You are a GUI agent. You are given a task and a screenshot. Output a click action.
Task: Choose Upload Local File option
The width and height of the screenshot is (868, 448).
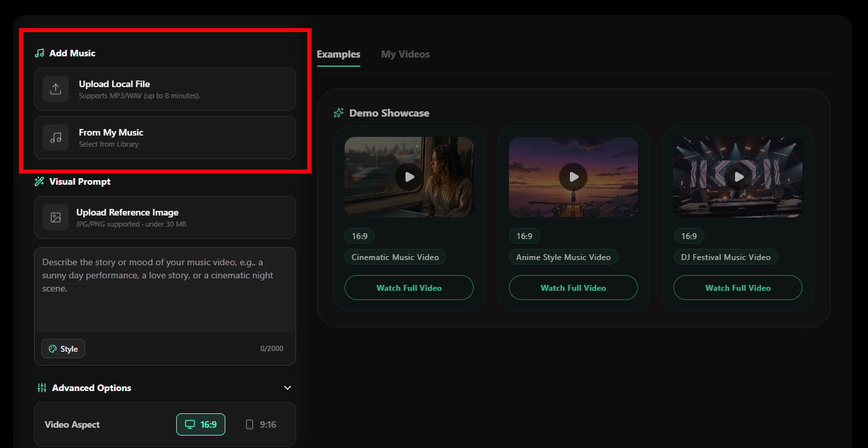point(165,89)
